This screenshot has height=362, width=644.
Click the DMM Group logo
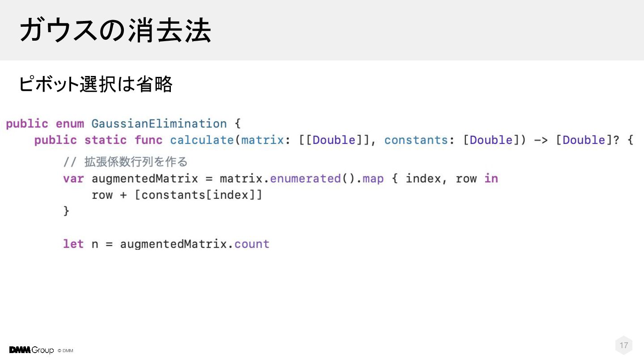coord(31,350)
